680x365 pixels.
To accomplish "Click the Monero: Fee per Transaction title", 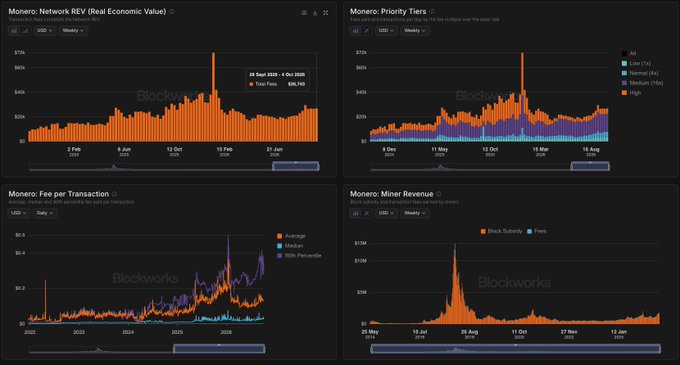I will [x=59, y=194].
